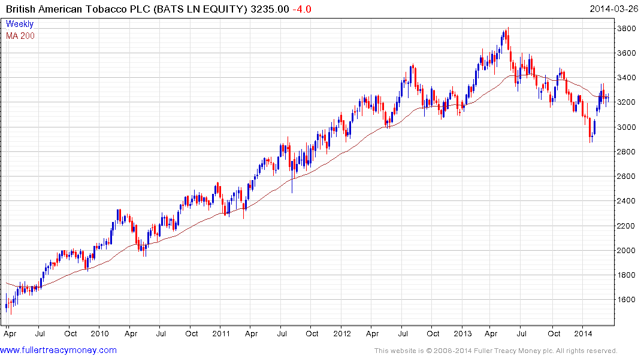Click the 2800 price axis label
This screenshot has height=359, width=644.
pos(627,152)
